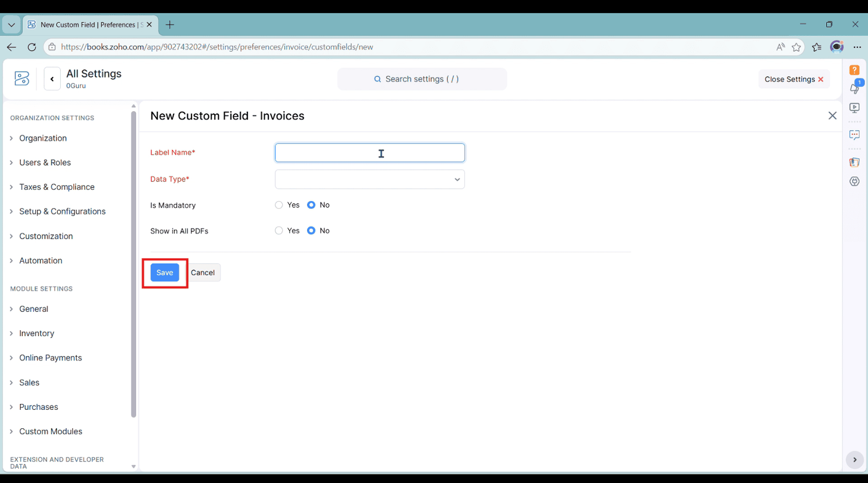Select Yes for Show in All PDFs
Image resolution: width=868 pixels, height=483 pixels.
point(279,230)
